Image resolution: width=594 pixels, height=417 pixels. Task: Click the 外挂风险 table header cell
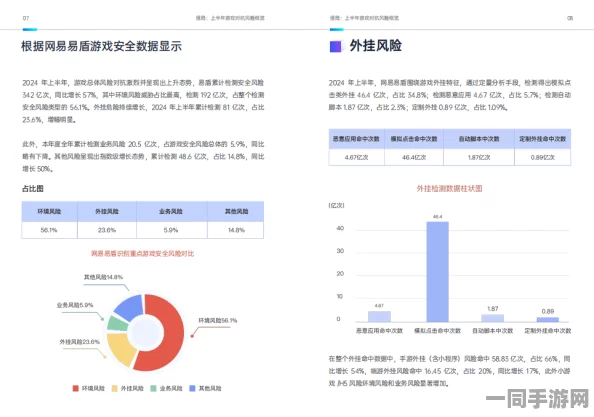[107, 211]
